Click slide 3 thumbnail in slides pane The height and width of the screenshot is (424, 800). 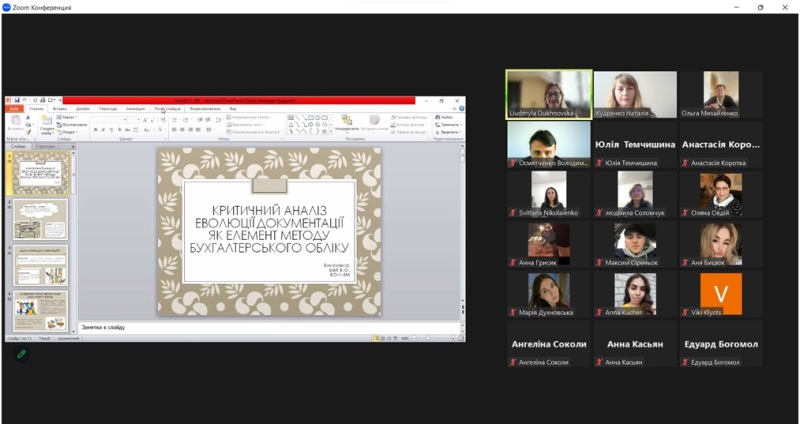(x=40, y=265)
